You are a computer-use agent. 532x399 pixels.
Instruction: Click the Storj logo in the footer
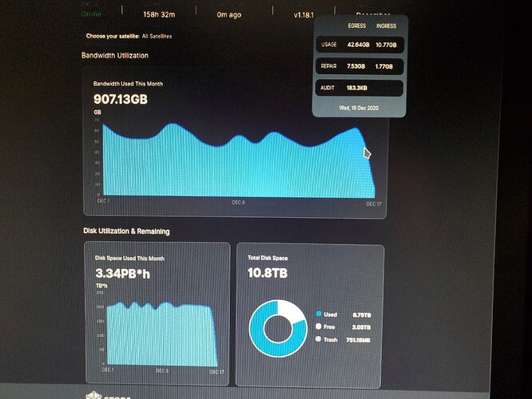pos(108,396)
